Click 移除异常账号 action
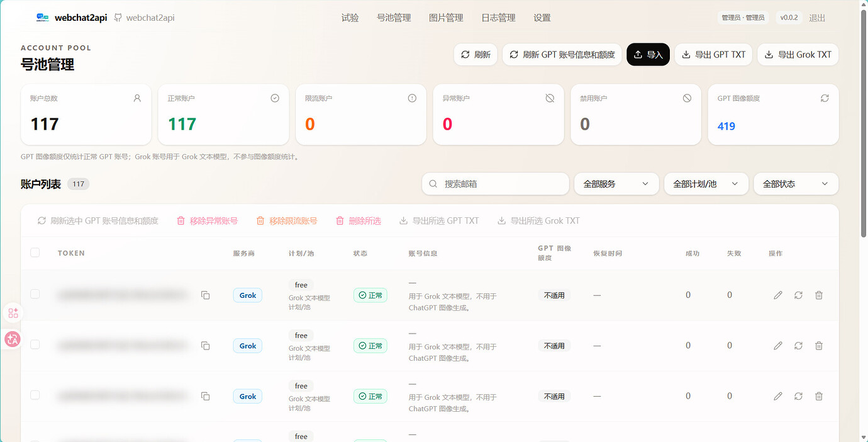Screen dimensions: 868x442 click(x=207, y=221)
